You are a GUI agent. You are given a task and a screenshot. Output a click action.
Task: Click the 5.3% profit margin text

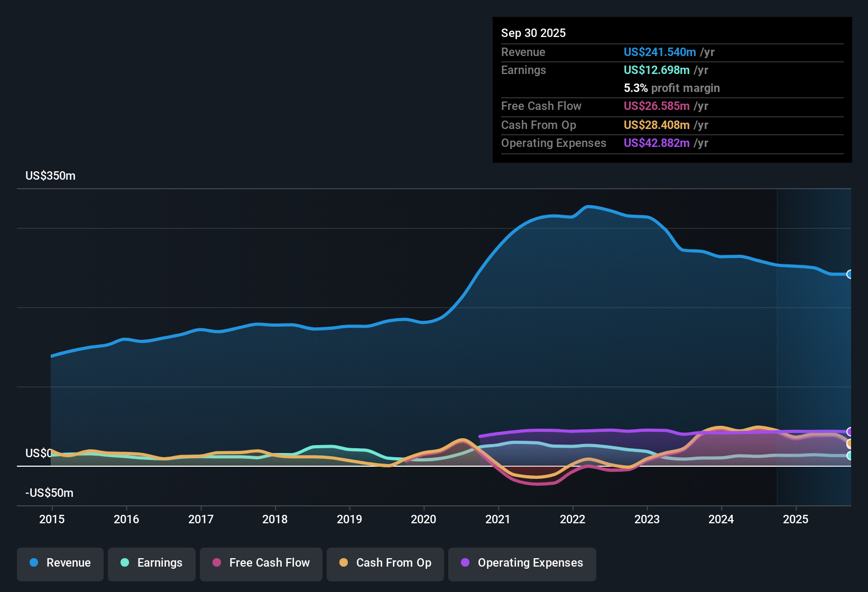672,88
